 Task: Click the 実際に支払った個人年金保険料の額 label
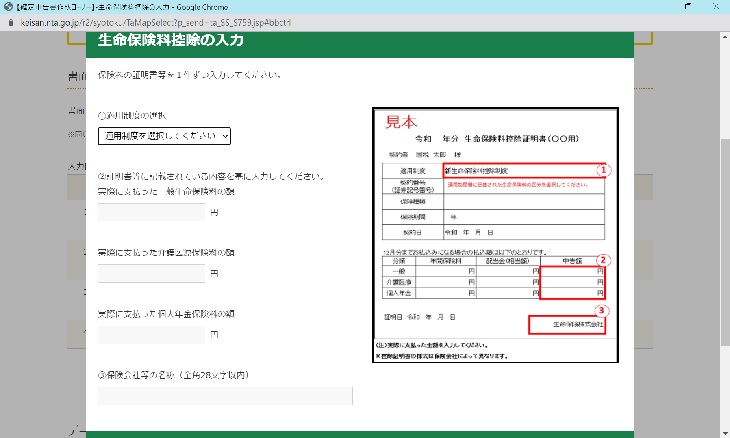click(166, 314)
